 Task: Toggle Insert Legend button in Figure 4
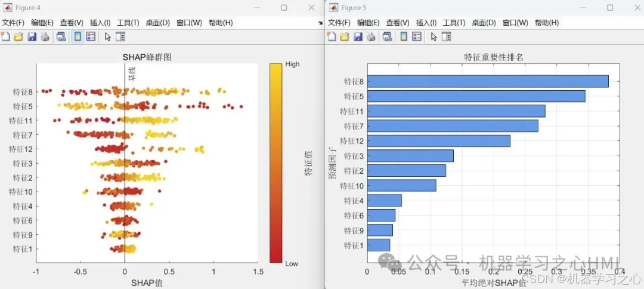[91, 37]
